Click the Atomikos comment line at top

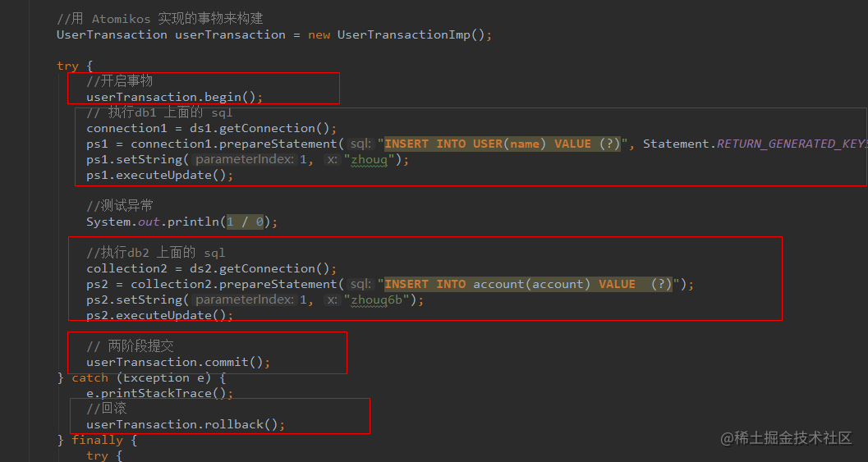pyautogui.click(x=160, y=19)
